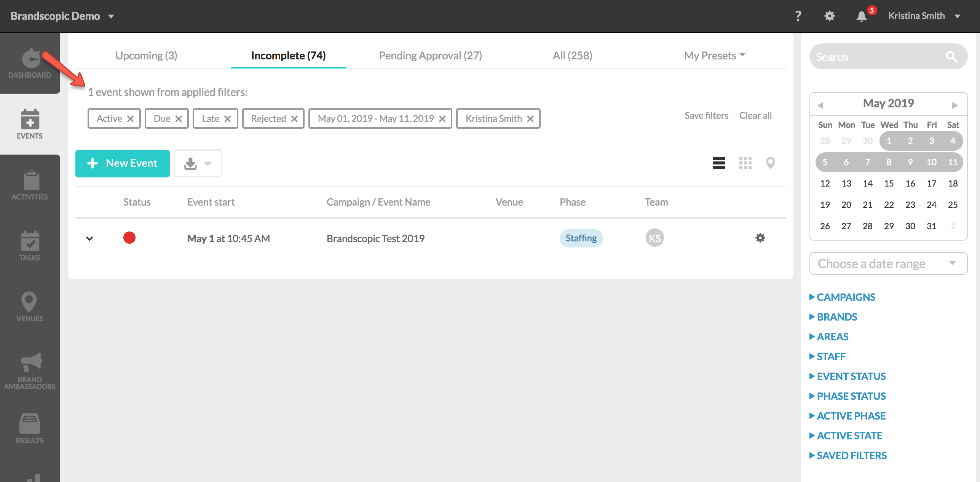Viewport: 980px width, 482px height.
Task: Open Brandscopic Test 2019 event
Action: [x=375, y=238]
